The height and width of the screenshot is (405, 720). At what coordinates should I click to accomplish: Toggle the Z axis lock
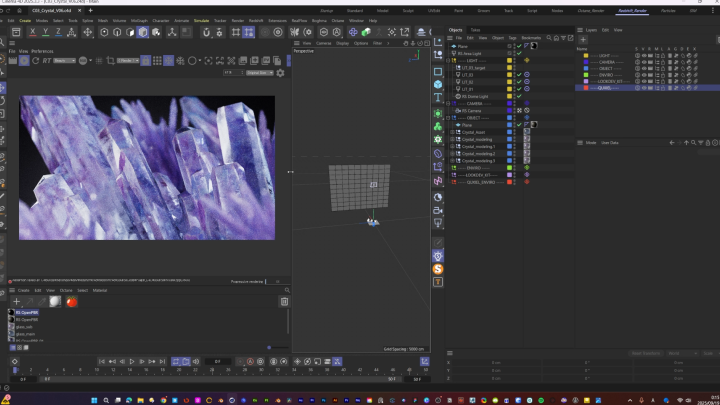coord(58,32)
